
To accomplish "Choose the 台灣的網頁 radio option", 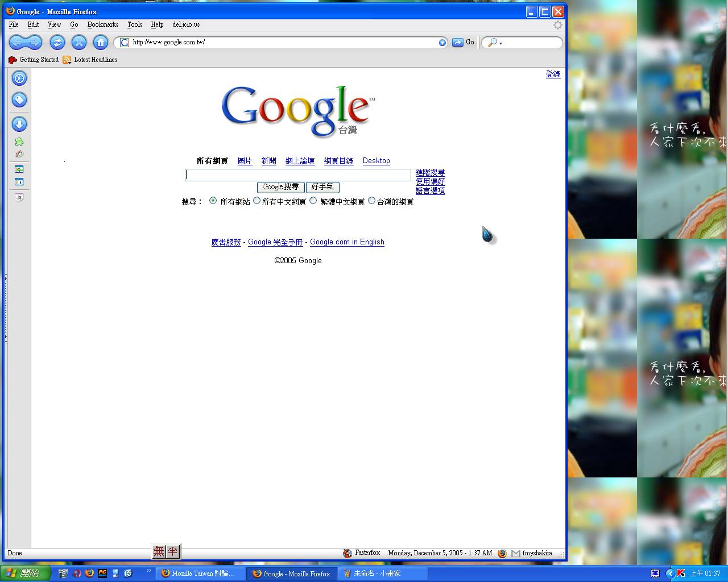I will (x=372, y=201).
